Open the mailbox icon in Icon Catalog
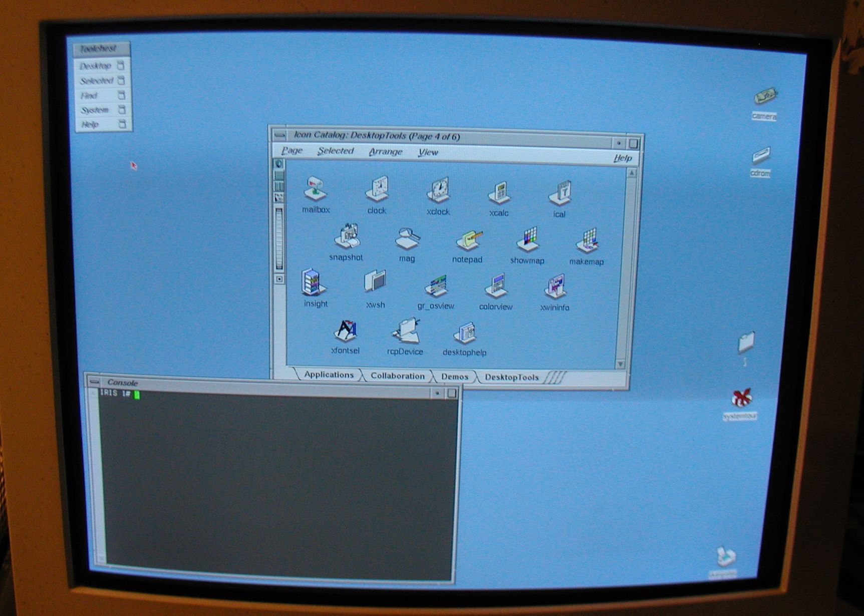The height and width of the screenshot is (616, 864). click(316, 189)
